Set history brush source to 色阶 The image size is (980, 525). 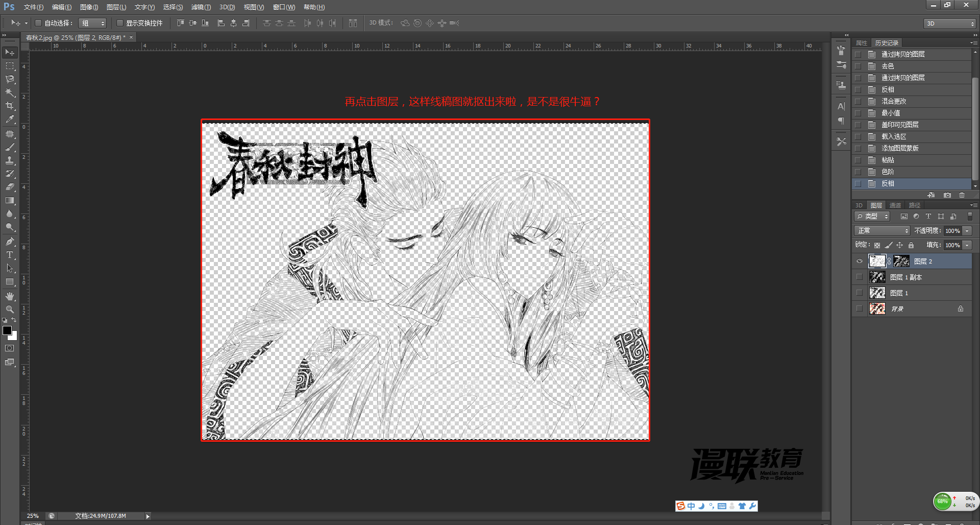(x=858, y=172)
